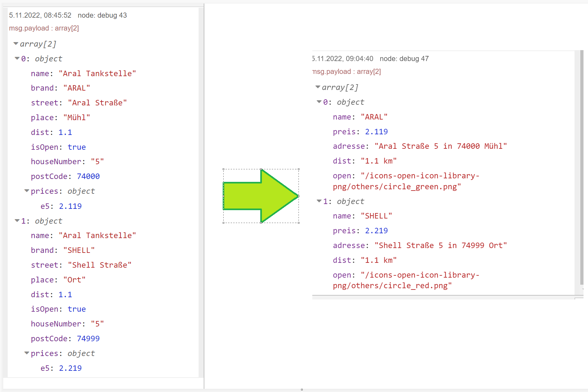Collapse object 0 in the debug 47 panel

[x=319, y=102]
